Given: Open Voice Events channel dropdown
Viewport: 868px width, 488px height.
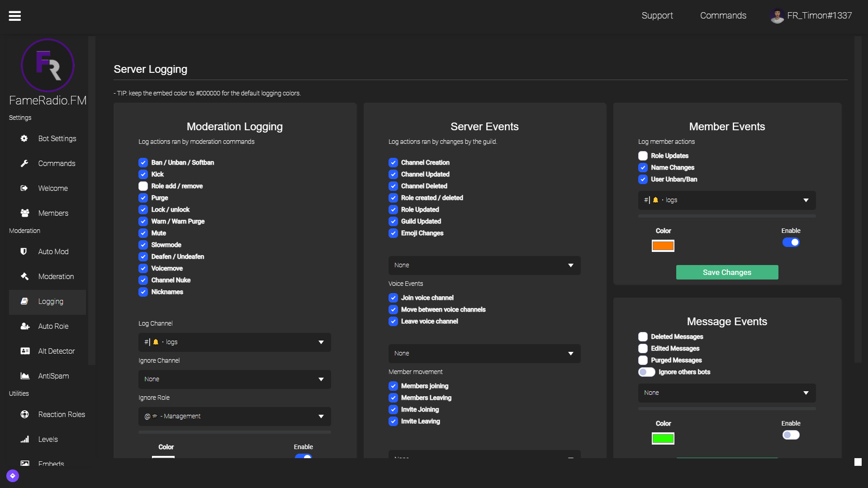Looking at the screenshot, I should pos(484,354).
